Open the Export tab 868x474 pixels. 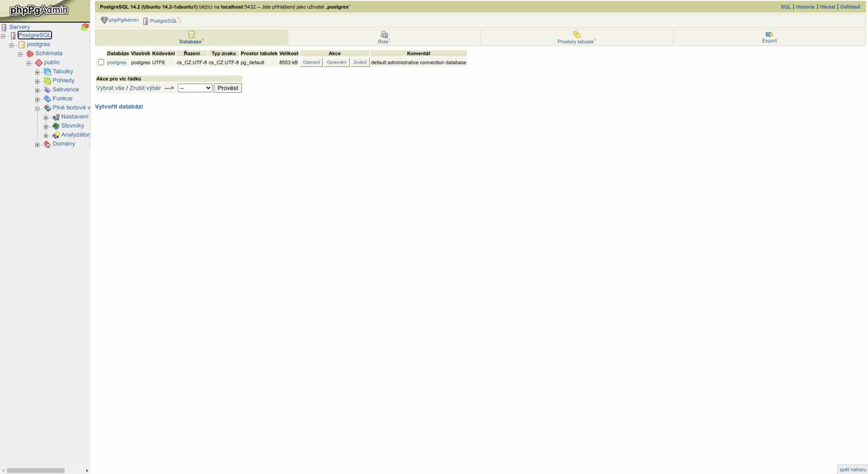pos(769,37)
